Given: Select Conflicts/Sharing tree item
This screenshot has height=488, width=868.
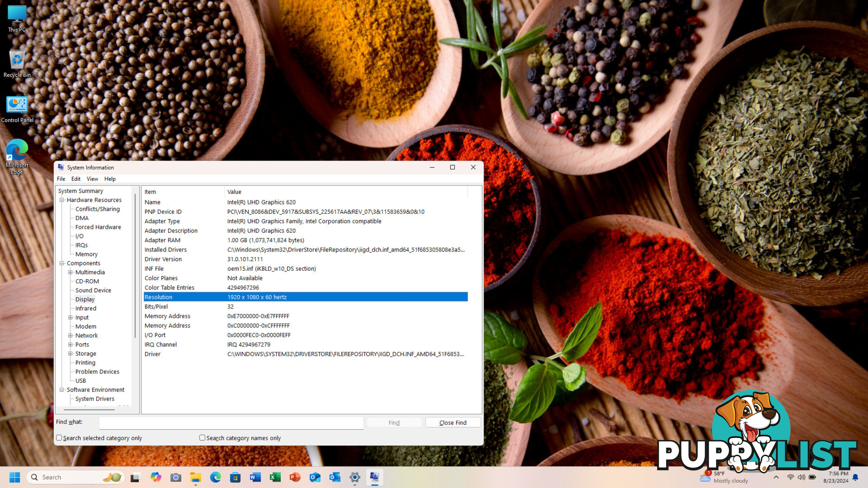Looking at the screenshot, I should coord(97,209).
